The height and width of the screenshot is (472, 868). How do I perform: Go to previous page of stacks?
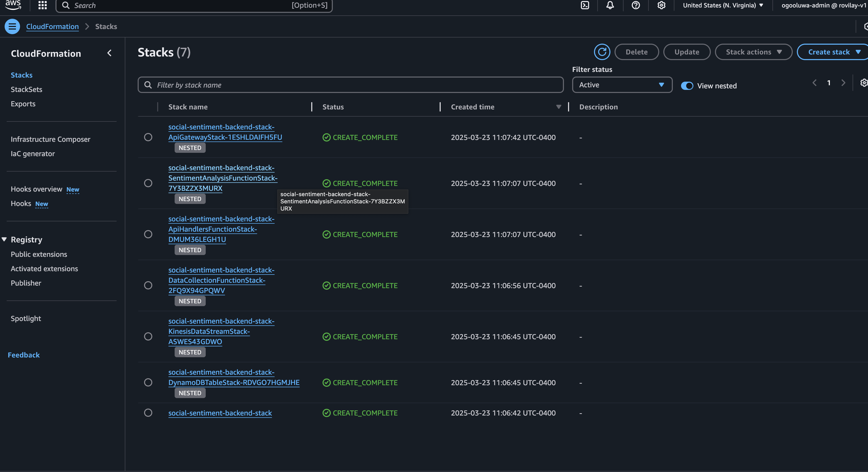coord(814,82)
